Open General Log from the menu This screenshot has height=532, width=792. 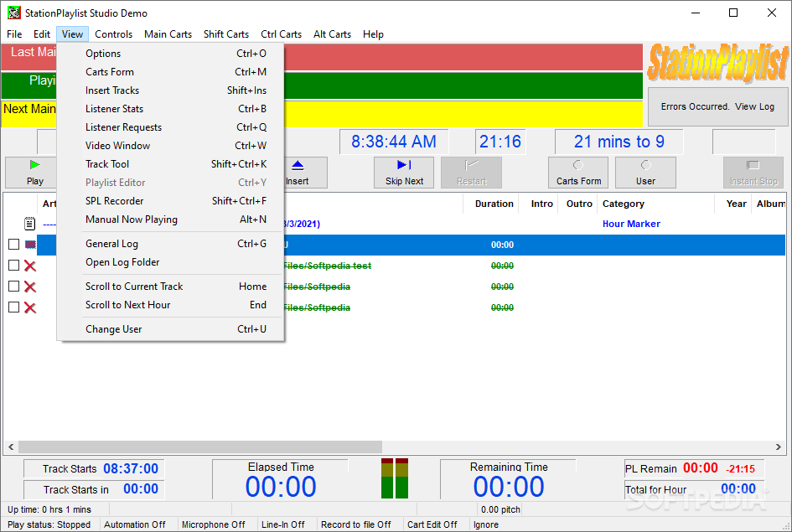click(171, 244)
